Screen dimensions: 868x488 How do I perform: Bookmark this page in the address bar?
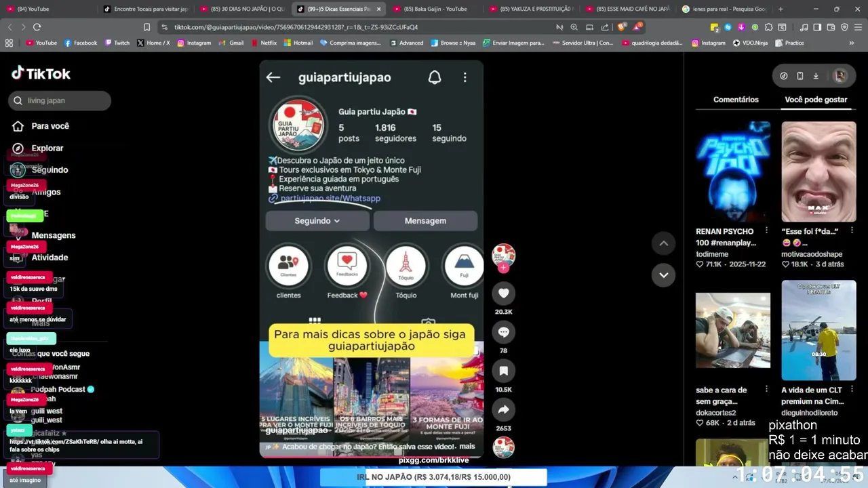coord(146,27)
